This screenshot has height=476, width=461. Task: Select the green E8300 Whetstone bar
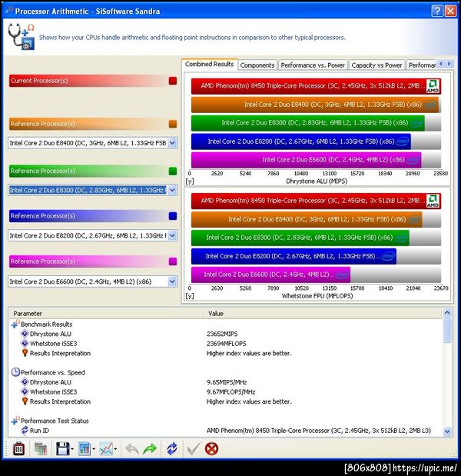pos(300,238)
